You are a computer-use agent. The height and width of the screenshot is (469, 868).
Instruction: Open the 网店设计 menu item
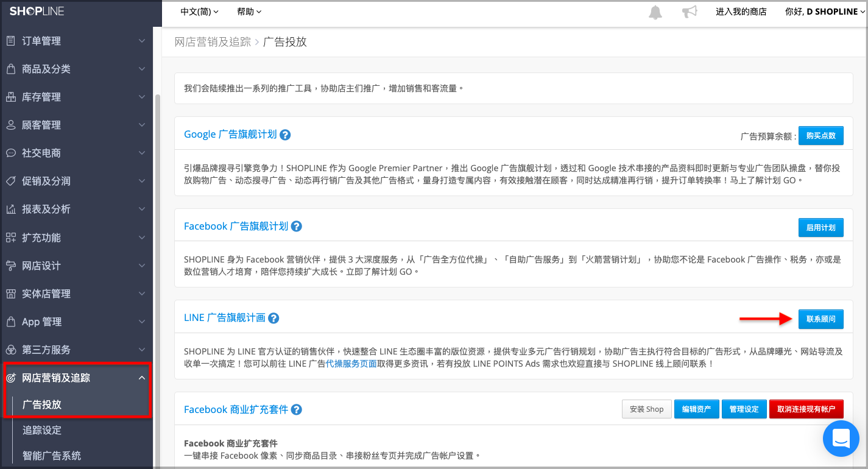coord(76,266)
